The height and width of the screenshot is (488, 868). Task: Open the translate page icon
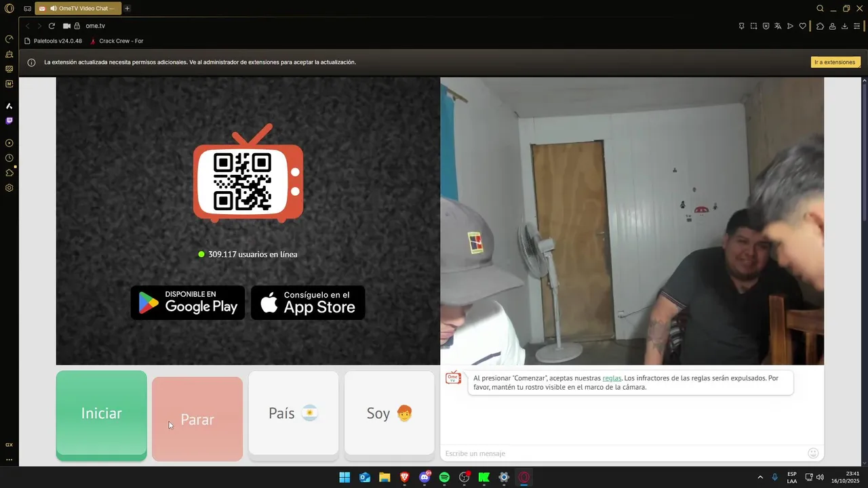pyautogui.click(x=778, y=26)
